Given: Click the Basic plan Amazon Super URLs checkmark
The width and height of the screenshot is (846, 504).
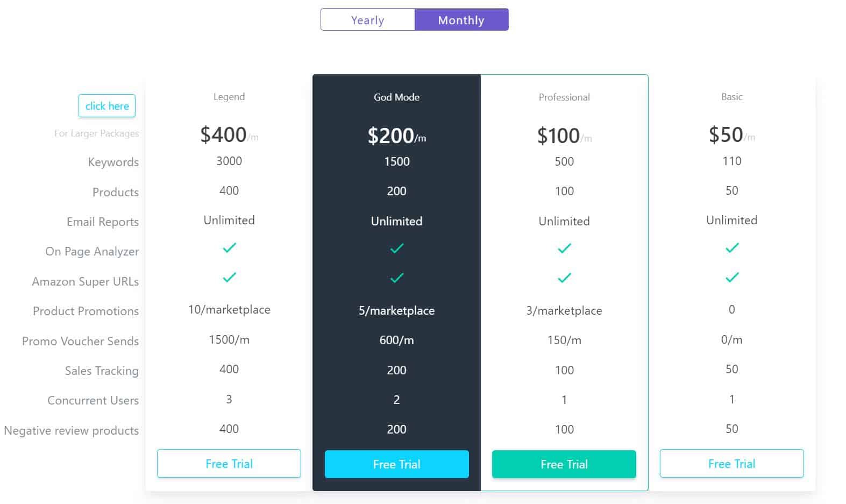Looking at the screenshot, I should click(x=731, y=278).
